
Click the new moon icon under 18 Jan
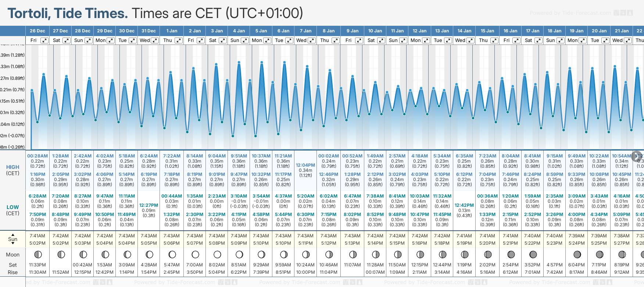555,255
